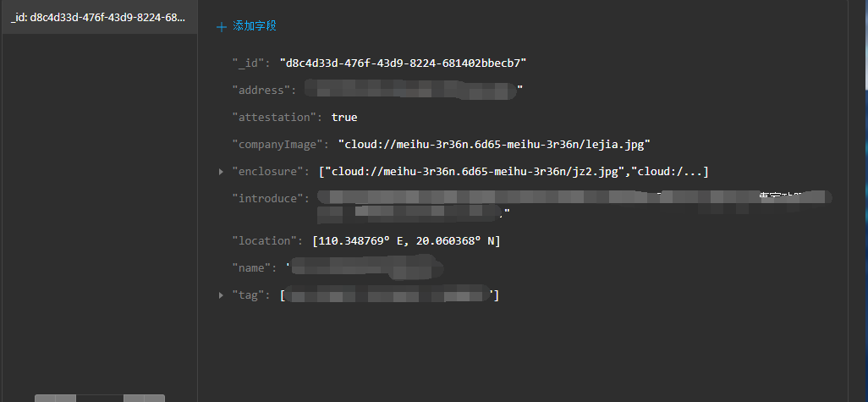Viewport: 868px width, 402px height.
Task: Click the "companyImage" field key
Action: tap(279, 145)
